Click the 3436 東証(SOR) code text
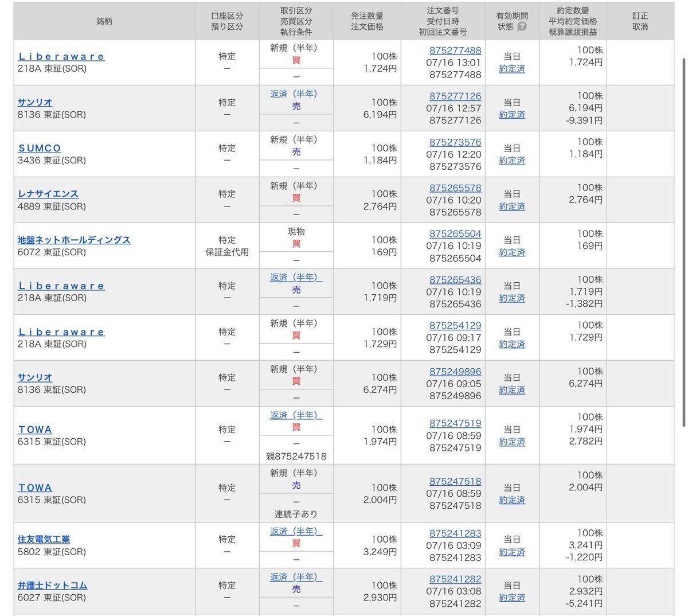Image resolution: width=688 pixels, height=616 pixels. pos(52,160)
